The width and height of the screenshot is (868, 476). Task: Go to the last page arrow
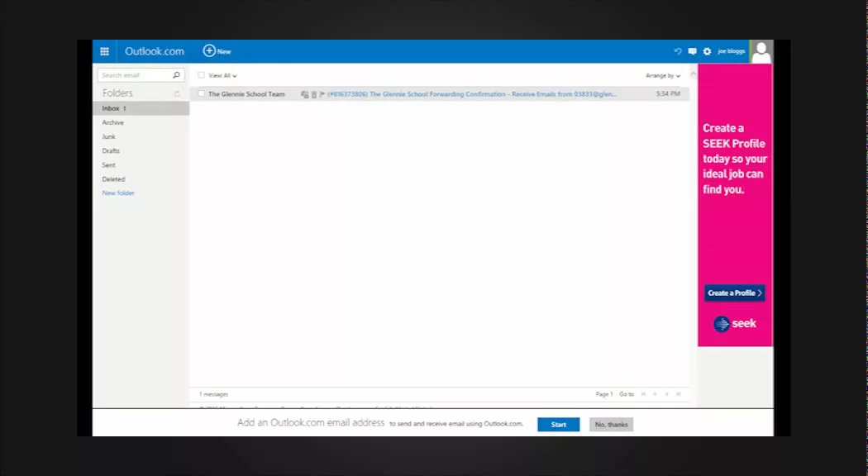pos(679,394)
